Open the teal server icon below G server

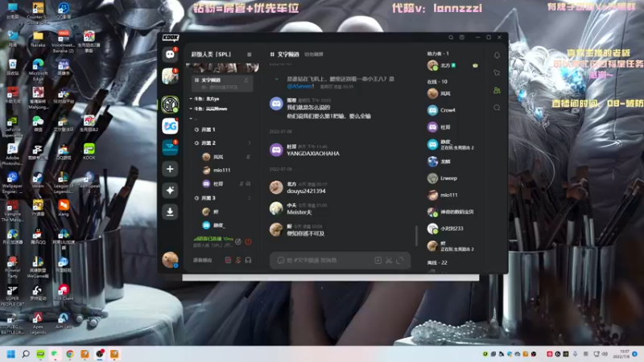point(170,147)
